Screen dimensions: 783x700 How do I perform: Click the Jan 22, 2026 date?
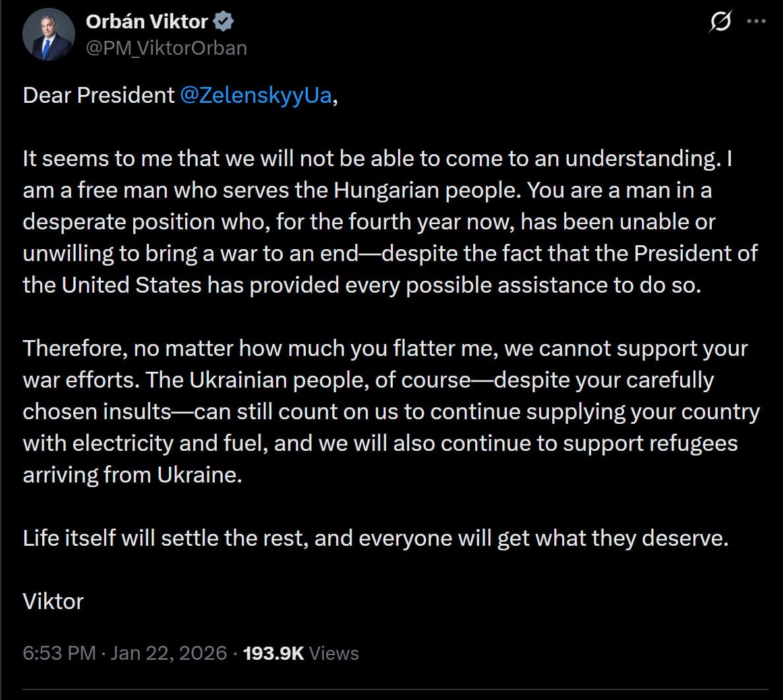(169, 653)
